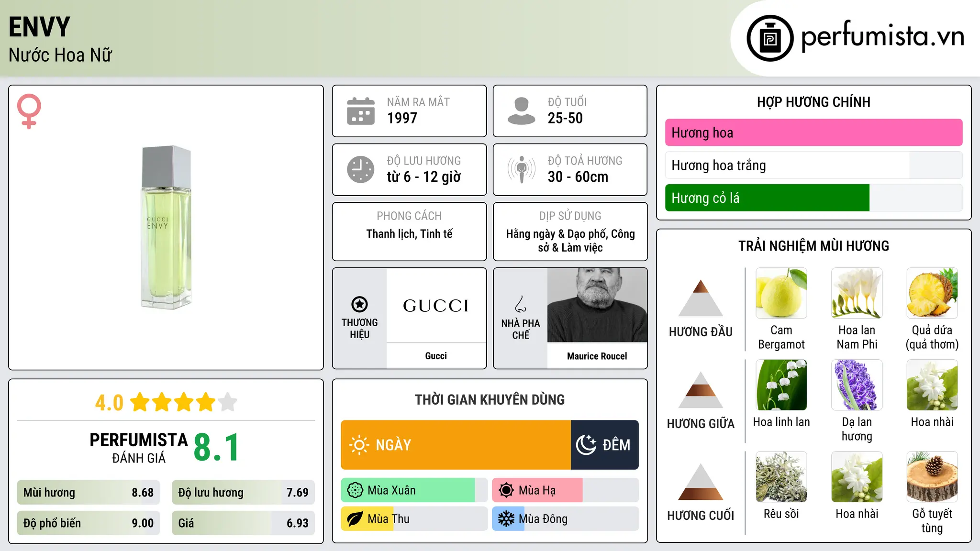Click the style text Thanh lịch, Tinh tế

(409, 234)
